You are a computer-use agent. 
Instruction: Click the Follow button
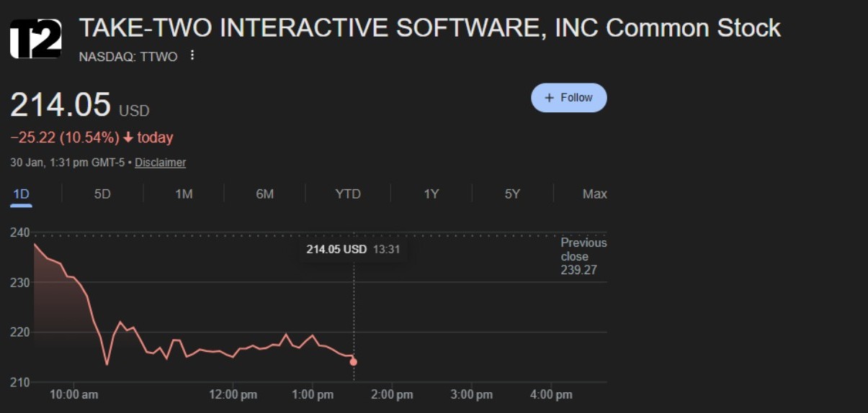click(569, 98)
